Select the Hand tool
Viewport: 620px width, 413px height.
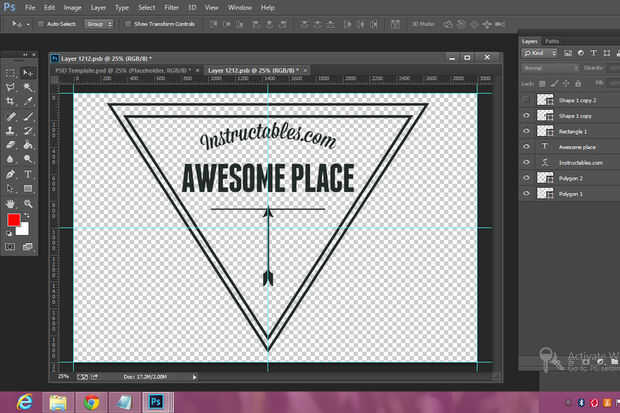(x=11, y=203)
